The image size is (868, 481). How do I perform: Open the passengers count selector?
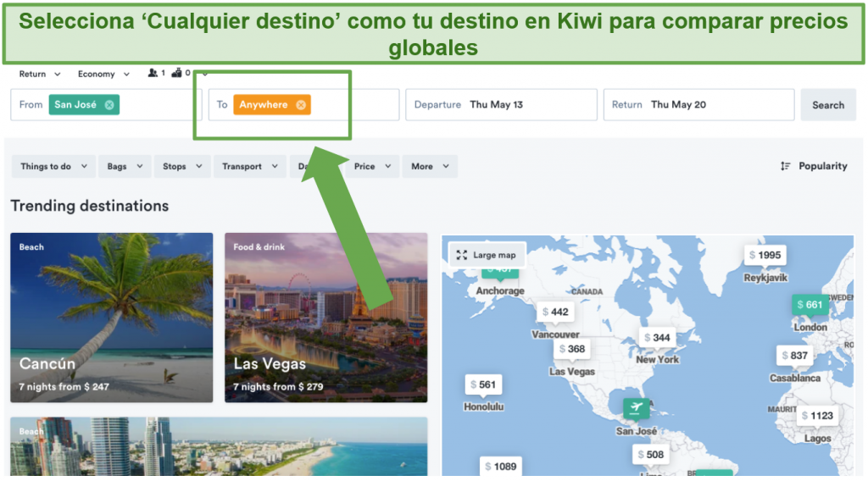pyautogui.click(x=156, y=73)
